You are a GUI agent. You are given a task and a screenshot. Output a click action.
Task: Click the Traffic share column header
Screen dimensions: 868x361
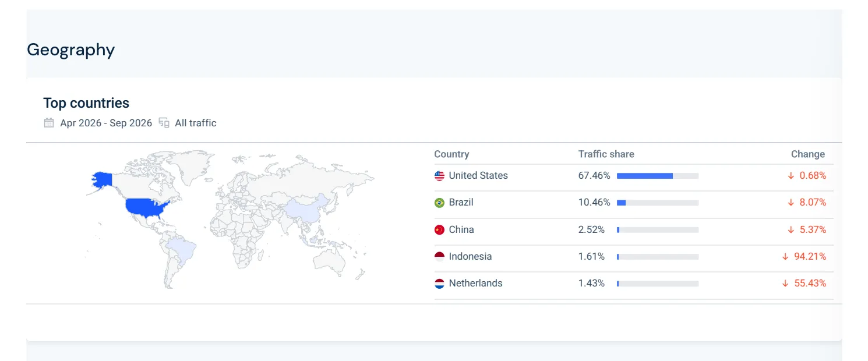coord(606,154)
